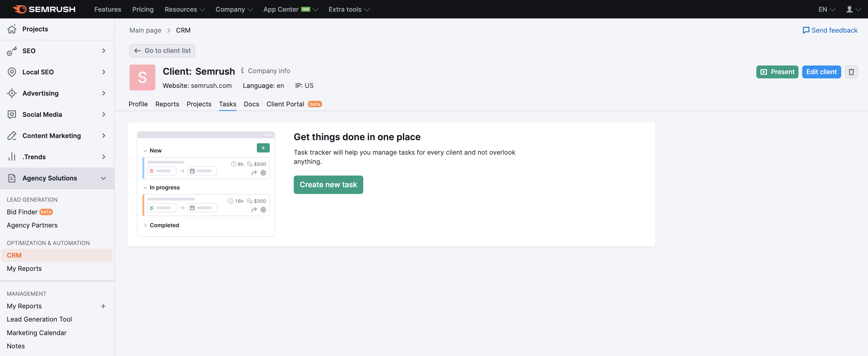The width and height of the screenshot is (868, 356).
Task: Click the gear icon on the $500 task
Action: (x=263, y=173)
